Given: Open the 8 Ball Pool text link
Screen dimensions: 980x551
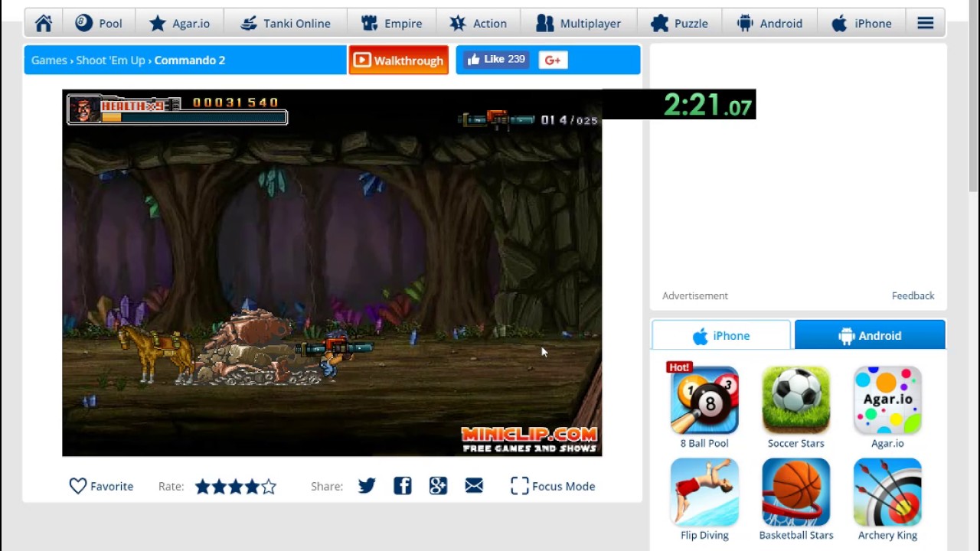Looking at the screenshot, I should coord(704,443).
